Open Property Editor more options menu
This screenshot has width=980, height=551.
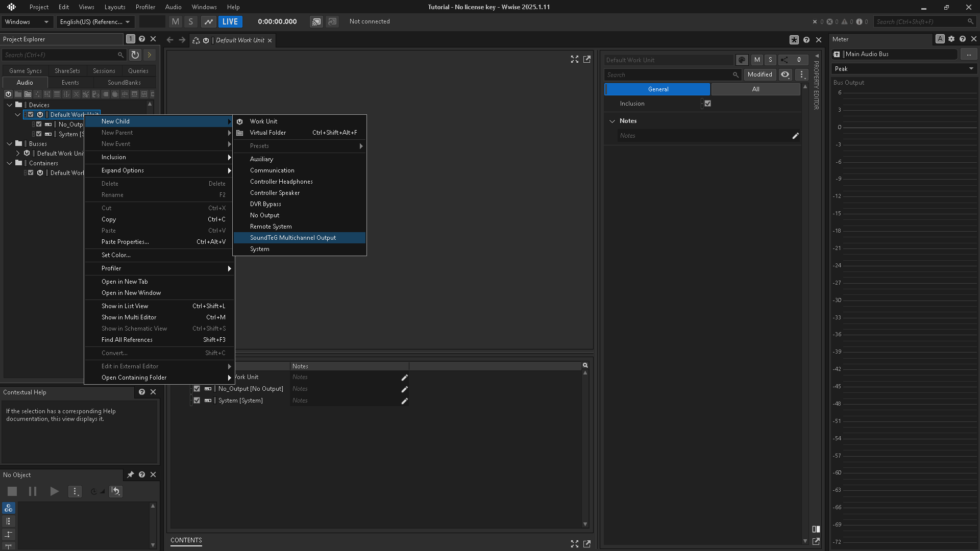[802, 74]
